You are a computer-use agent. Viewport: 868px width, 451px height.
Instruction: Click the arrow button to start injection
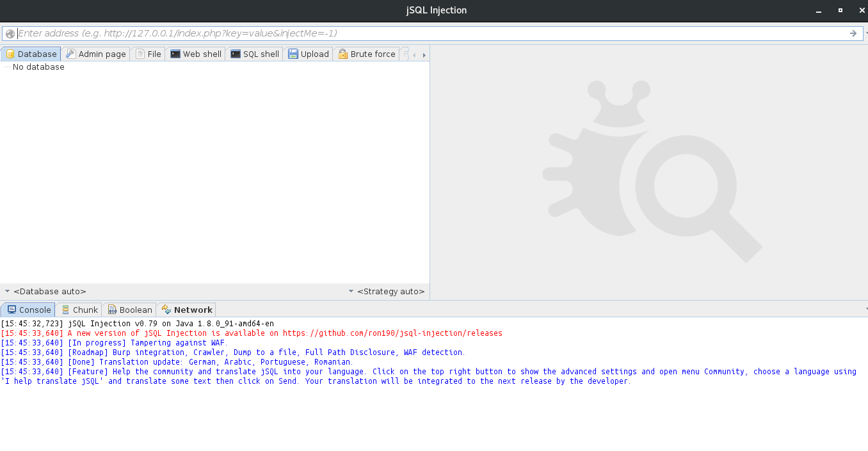tap(853, 33)
